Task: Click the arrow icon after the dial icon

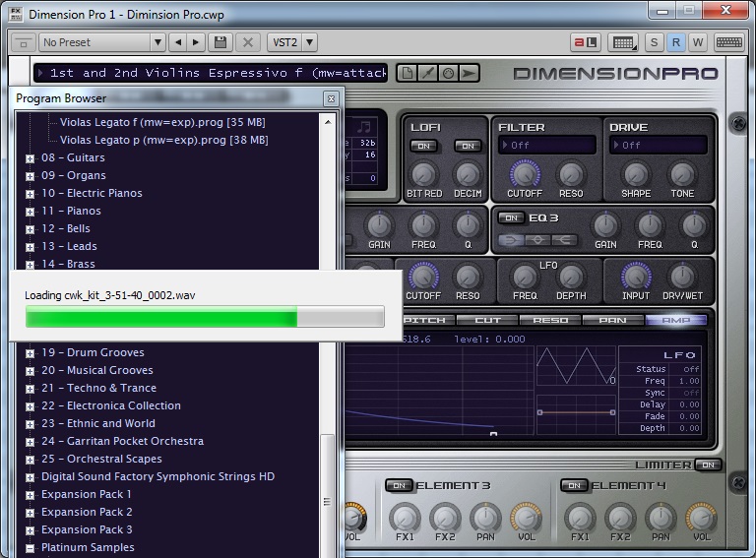Action: tap(469, 73)
